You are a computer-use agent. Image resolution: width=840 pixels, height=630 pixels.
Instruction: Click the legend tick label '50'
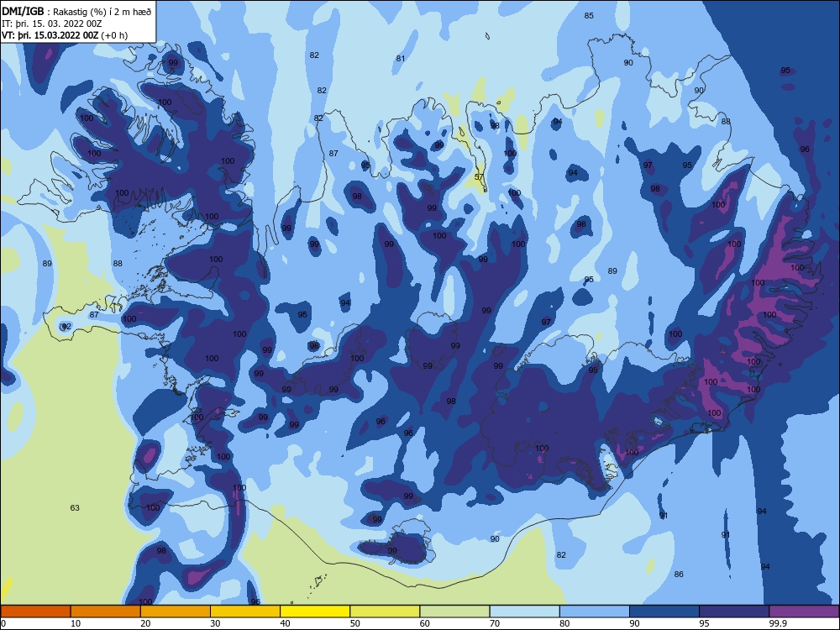[x=355, y=623]
